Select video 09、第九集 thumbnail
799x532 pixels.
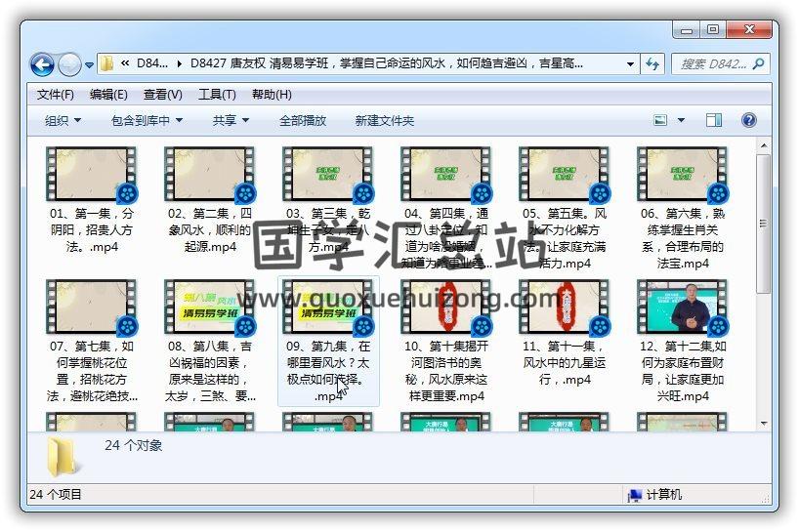coord(327,307)
